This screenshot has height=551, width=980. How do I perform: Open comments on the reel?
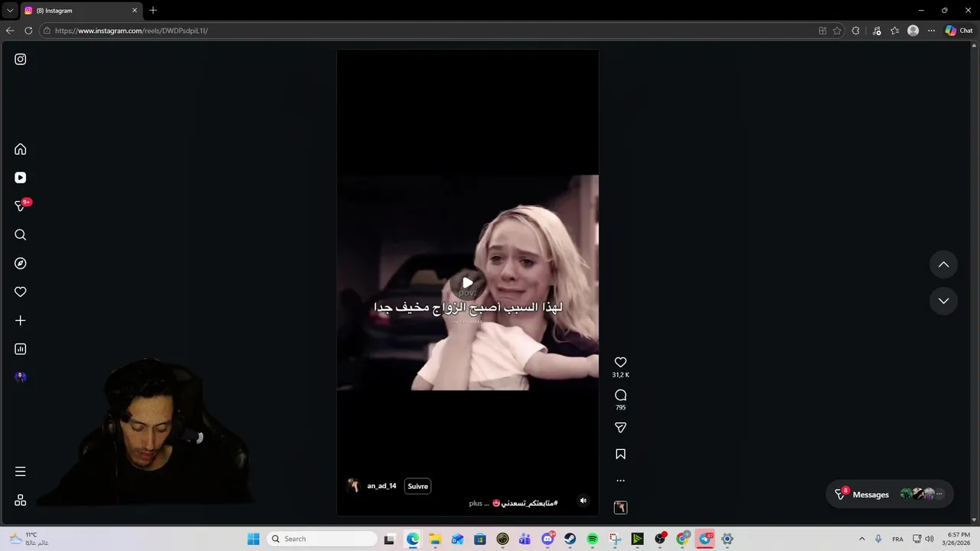621,395
